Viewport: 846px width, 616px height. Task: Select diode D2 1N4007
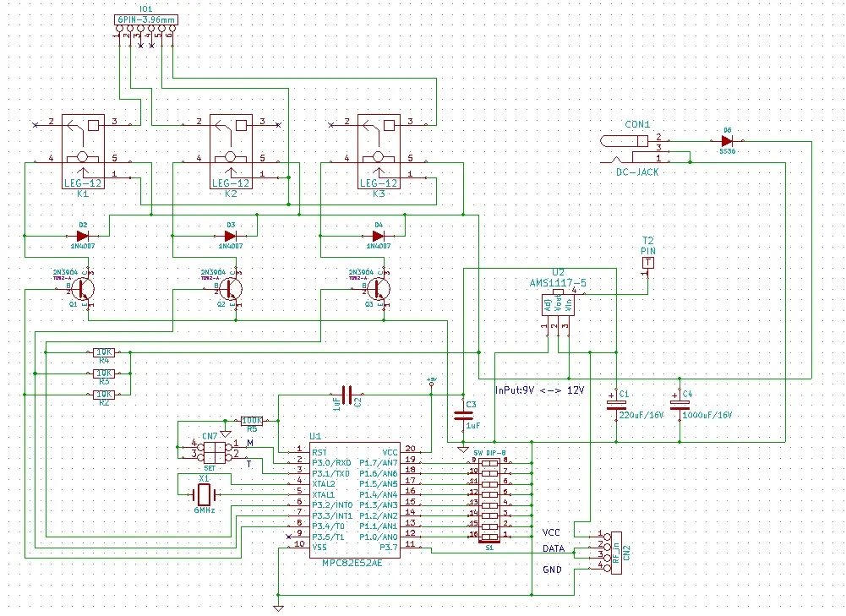coord(83,236)
